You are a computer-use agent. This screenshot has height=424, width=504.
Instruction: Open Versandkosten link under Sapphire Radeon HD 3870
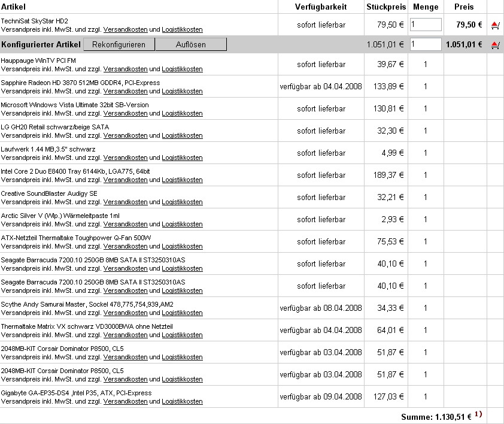125,92
